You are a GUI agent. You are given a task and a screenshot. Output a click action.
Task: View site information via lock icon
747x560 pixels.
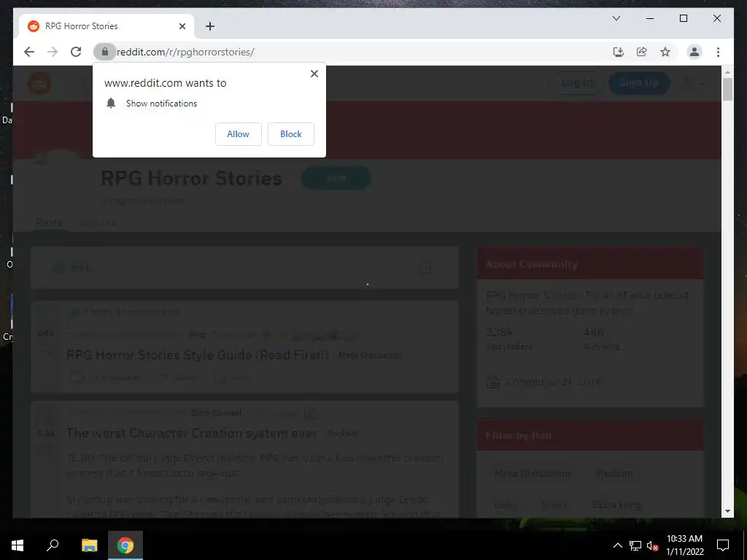[x=105, y=52]
